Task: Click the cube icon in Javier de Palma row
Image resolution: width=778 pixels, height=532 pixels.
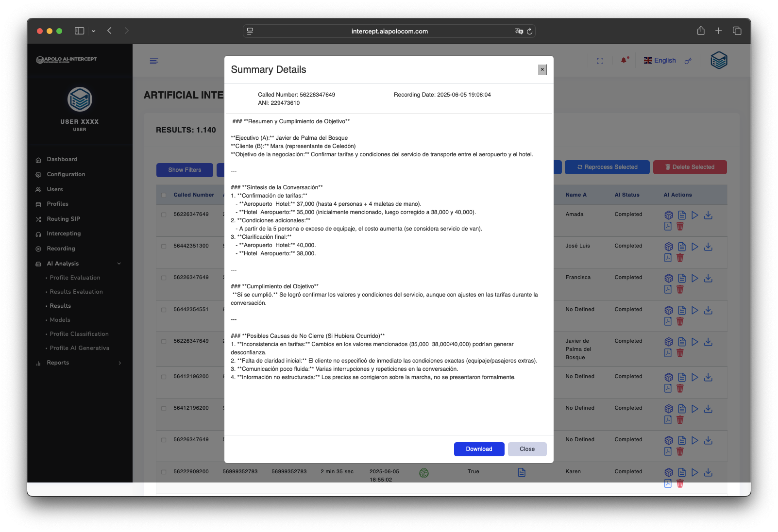Action: (x=669, y=342)
